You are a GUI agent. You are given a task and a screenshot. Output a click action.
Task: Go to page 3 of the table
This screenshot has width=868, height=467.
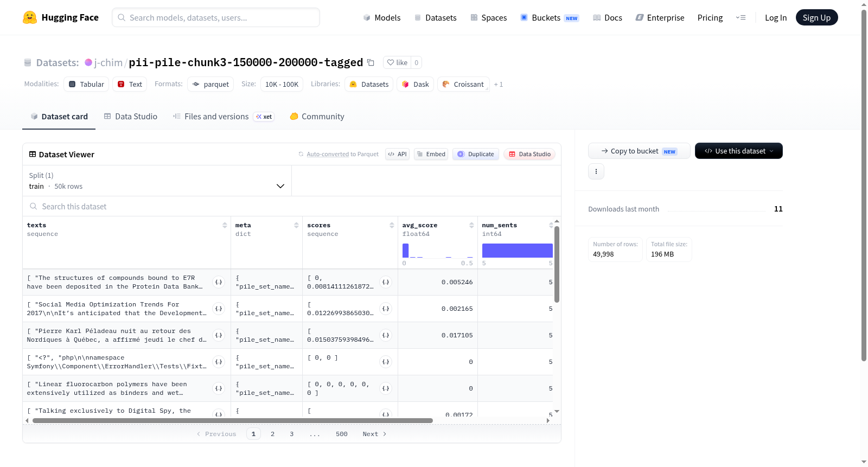pyautogui.click(x=292, y=434)
